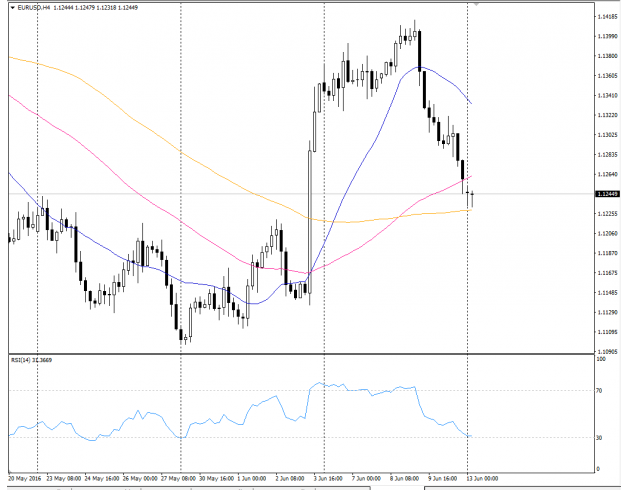Click the 1.10965 price scale label
Image resolution: width=630 pixels, height=490 pixels.
pyautogui.click(x=605, y=351)
